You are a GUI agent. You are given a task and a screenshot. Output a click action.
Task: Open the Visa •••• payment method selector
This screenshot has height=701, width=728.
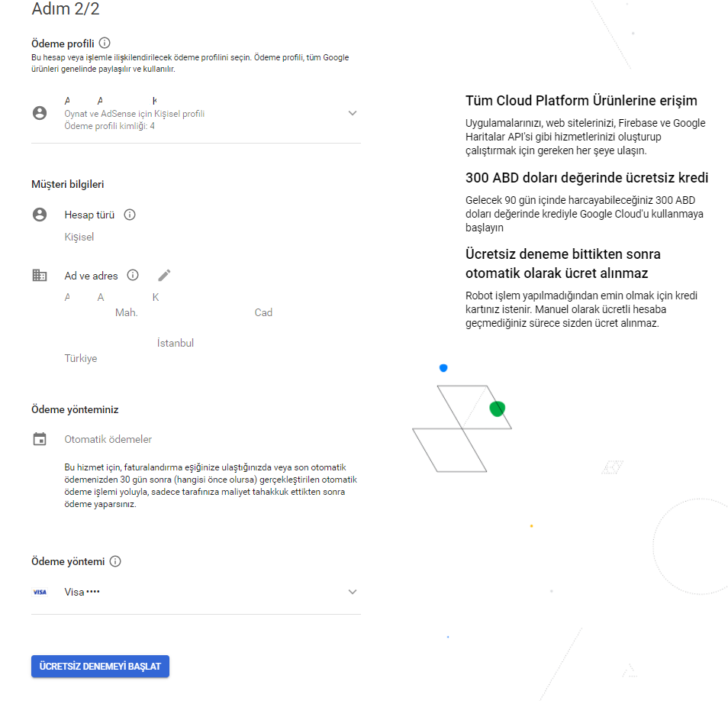[x=196, y=592]
